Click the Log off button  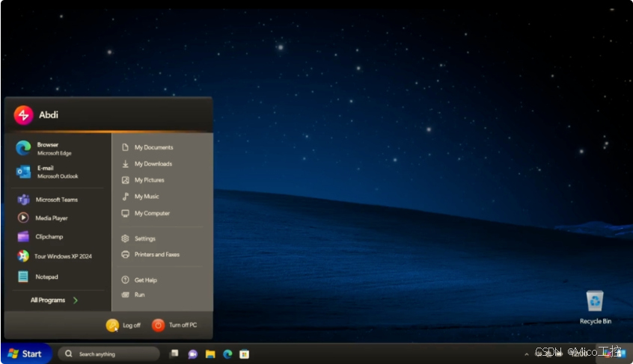coord(123,325)
